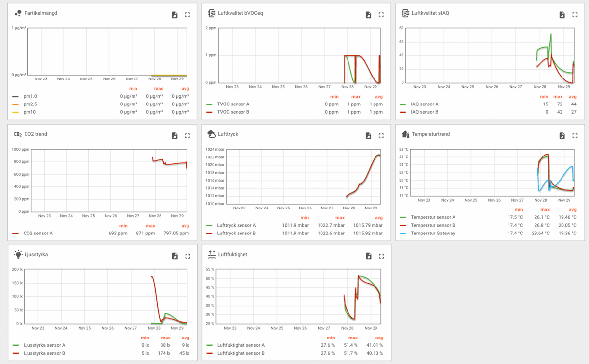589x364 pixels.
Task: Export the Lufttryck chart data
Action: coord(369,136)
